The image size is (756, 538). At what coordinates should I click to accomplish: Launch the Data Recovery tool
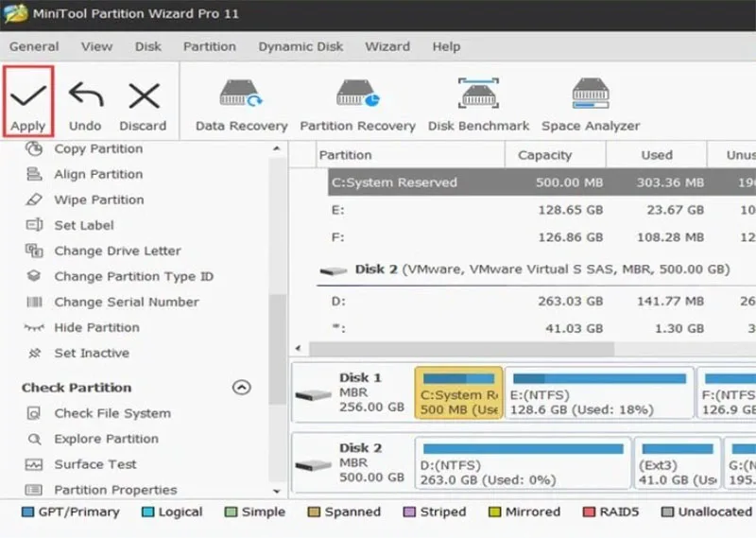tap(242, 106)
